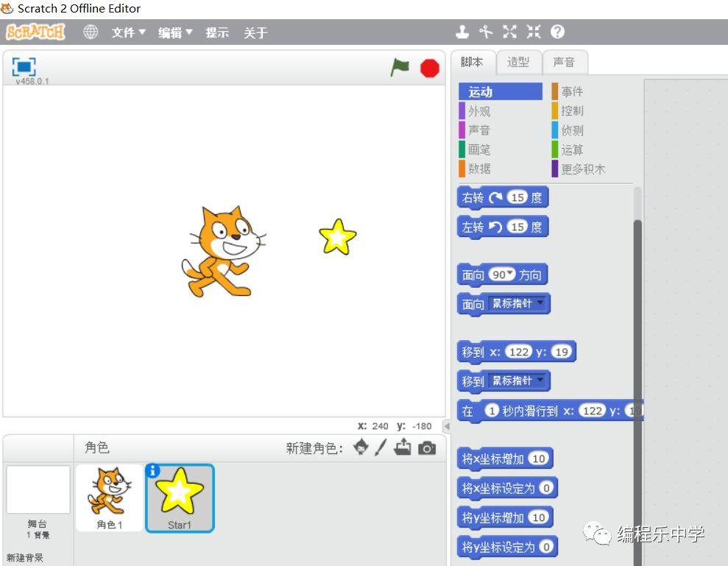Select the 运动 block category
Image resolution: width=728 pixels, height=566 pixels.
(501, 91)
